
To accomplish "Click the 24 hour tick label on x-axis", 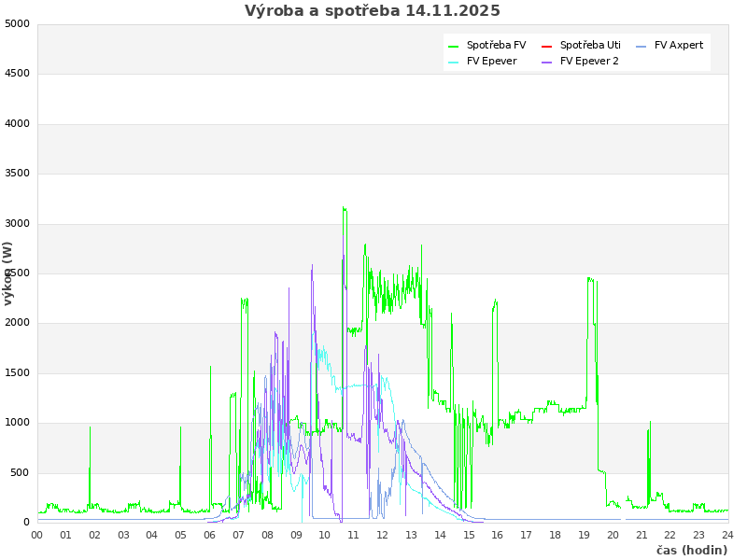I will (x=727, y=535).
